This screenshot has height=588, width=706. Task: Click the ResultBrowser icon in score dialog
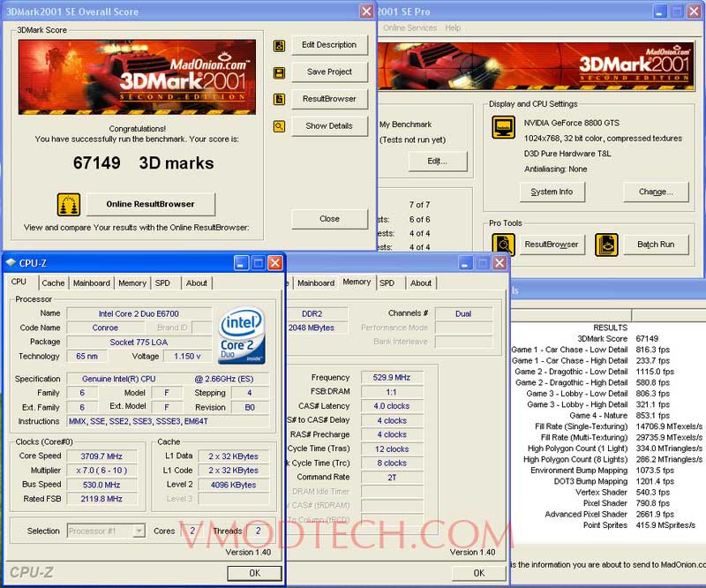tap(279, 99)
